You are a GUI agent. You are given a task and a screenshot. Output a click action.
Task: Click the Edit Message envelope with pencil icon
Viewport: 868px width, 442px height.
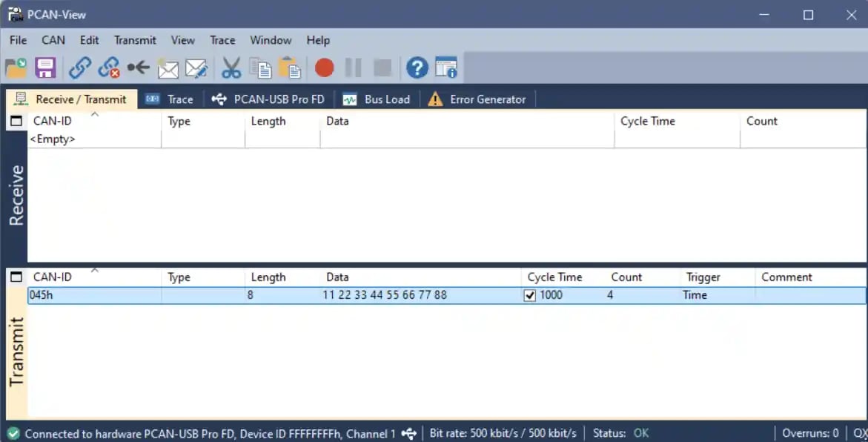[x=196, y=68]
